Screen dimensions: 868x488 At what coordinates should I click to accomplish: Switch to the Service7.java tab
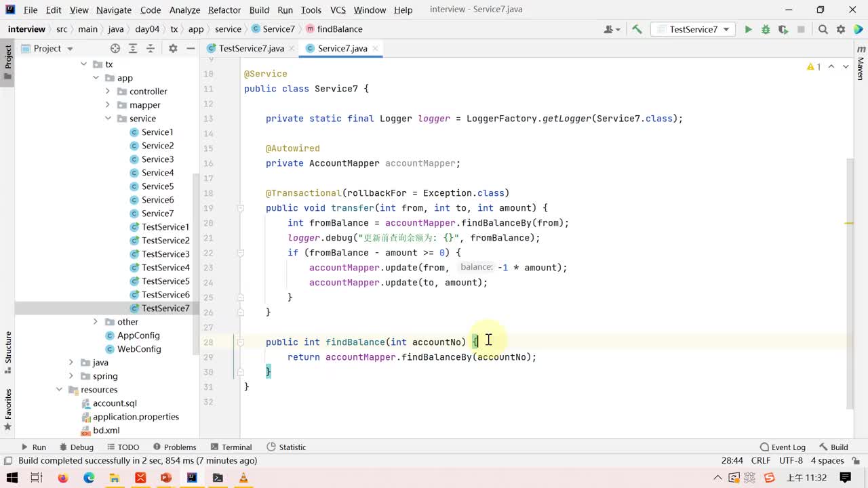342,48
